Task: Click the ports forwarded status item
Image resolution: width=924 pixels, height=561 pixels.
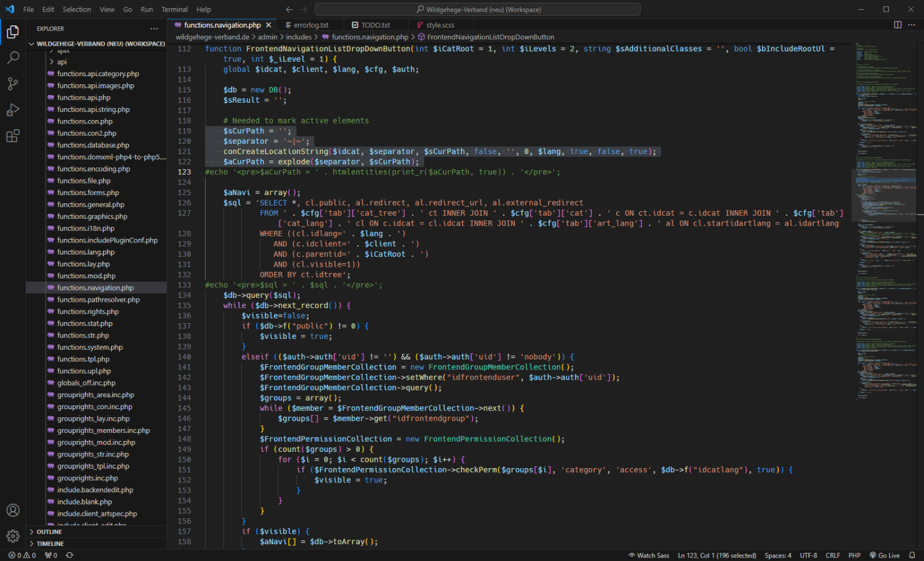Action: pyautogui.click(x=51, y=555)
